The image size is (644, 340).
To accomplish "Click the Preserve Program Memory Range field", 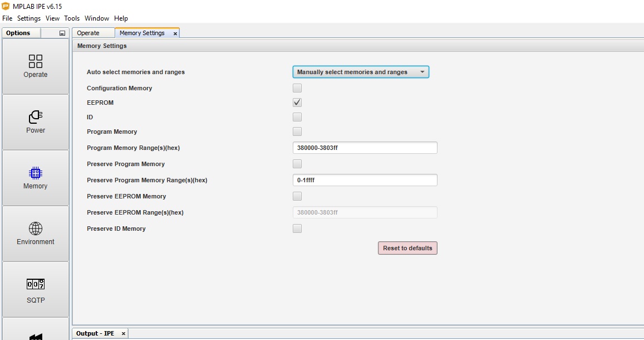I will 365,179.
